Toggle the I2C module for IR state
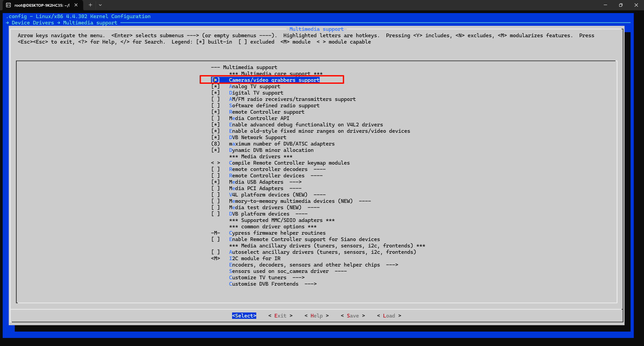644x346 pixels. 215,258
